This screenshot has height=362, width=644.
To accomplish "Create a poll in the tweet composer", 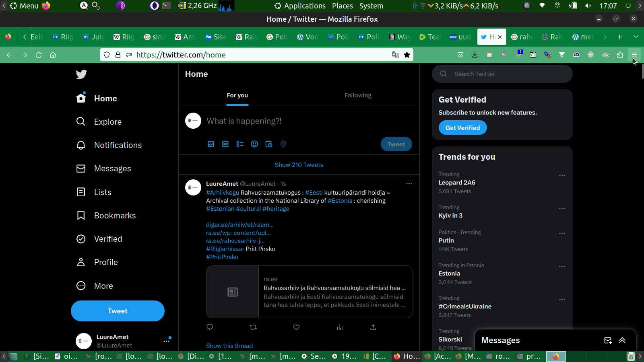I will (240, 144).
